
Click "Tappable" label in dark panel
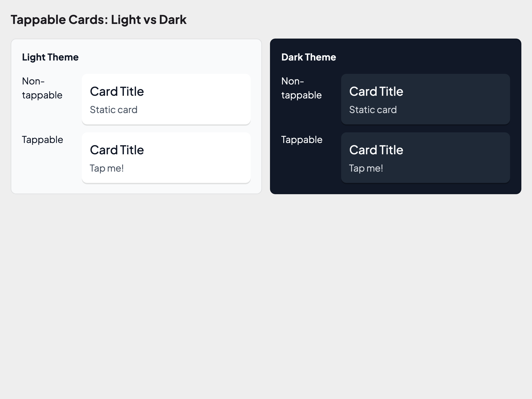click(302, 140)
